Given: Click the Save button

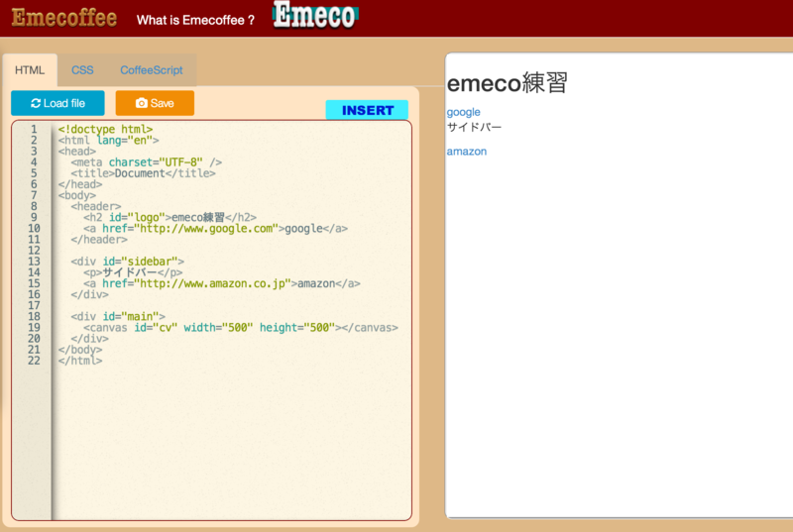Looking at the screenshot, I should 155,103.
